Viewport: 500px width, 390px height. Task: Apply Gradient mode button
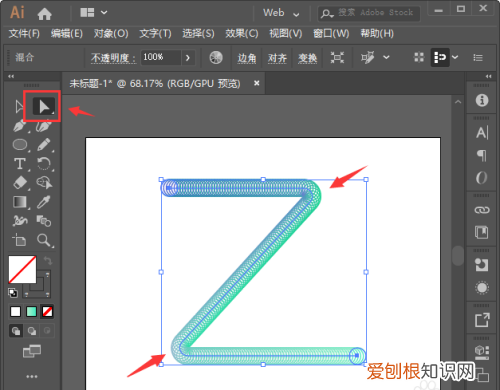coord(31,312)
